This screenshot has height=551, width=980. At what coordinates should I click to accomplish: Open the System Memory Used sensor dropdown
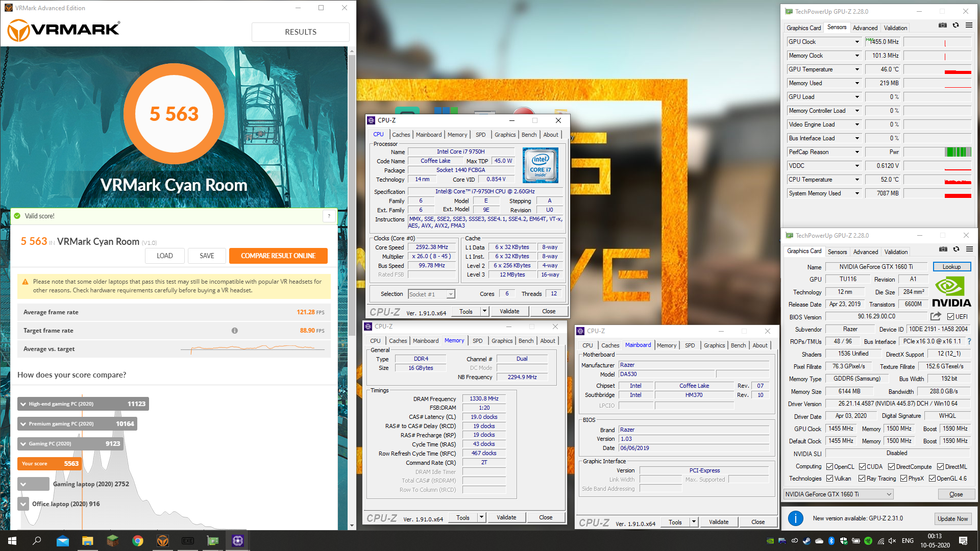[x=857, y=193]
